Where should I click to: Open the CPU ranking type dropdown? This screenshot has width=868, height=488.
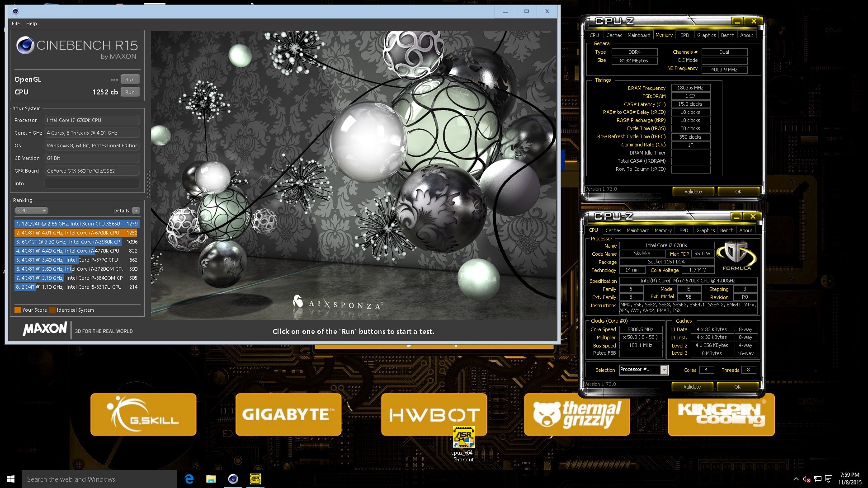pos(31,211)
